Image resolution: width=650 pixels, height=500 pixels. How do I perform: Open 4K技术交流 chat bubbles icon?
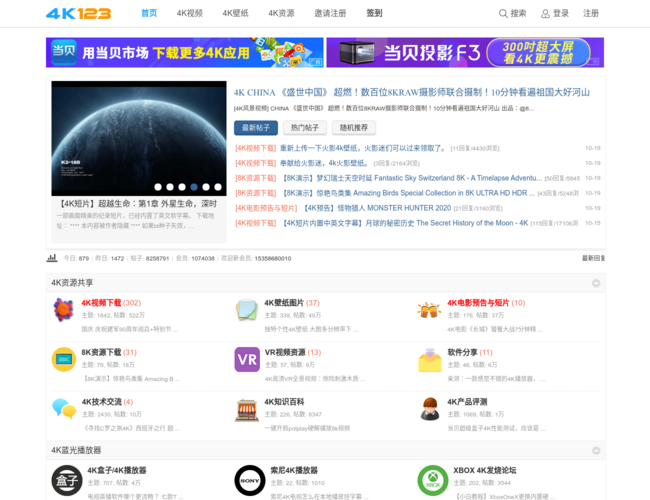coord(64,408)
